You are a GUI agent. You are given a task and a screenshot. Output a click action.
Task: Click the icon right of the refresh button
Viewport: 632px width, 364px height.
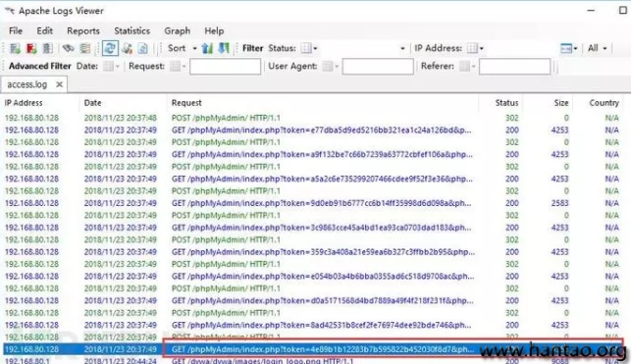coord(128,48)
